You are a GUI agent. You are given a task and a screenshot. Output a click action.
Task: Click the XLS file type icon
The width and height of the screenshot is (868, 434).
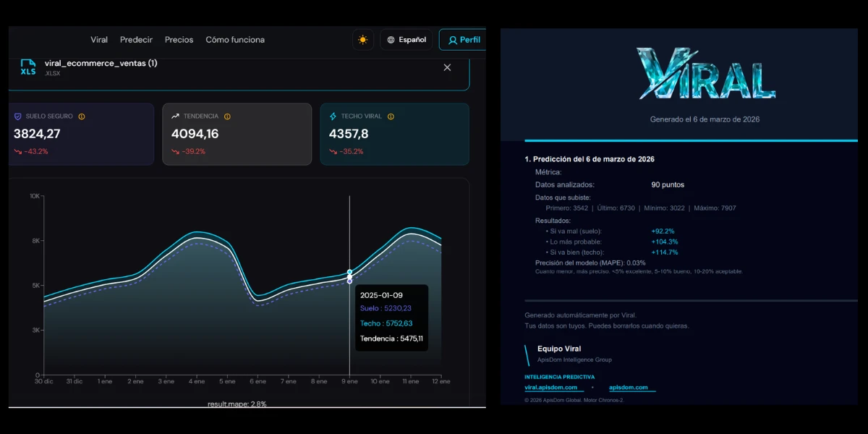(28, 67)
